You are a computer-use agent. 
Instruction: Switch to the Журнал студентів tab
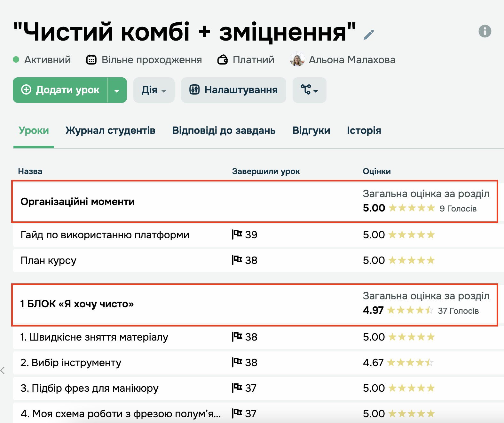pos(110,130)
